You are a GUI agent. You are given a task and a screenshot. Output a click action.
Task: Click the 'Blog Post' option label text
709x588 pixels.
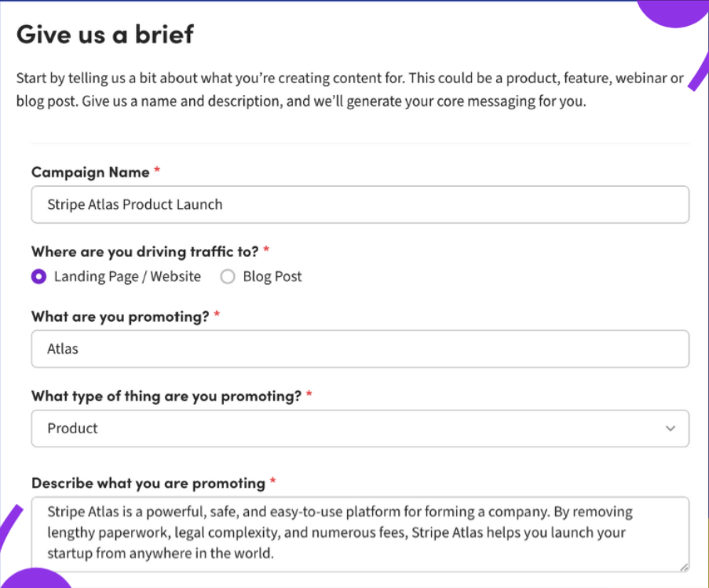pos(272,276)
